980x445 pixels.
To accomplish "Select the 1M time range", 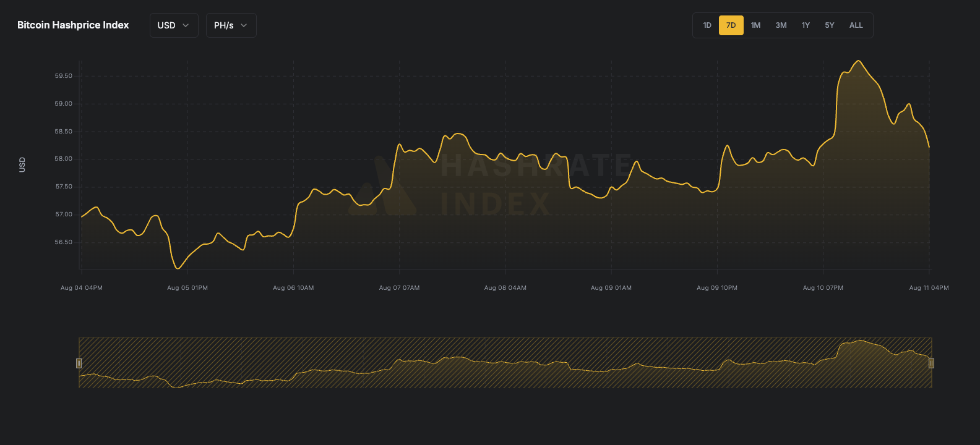I will [x=755, y=25].
